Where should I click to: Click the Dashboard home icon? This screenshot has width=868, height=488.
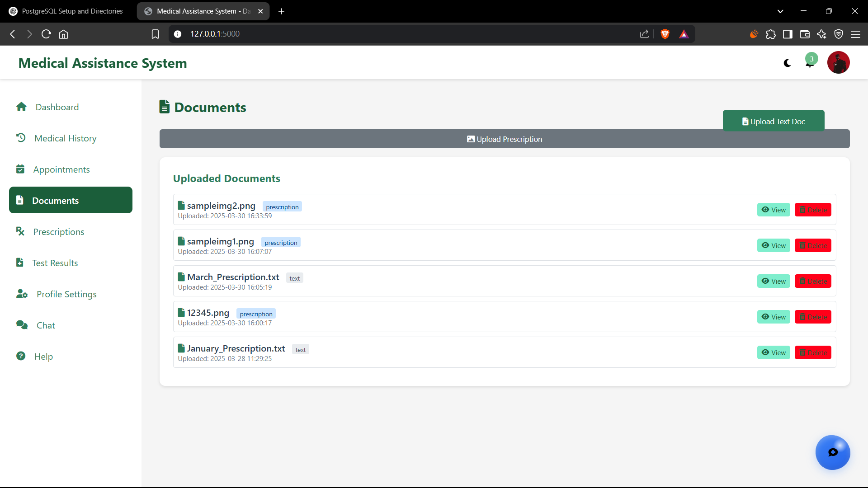point(21,107)
